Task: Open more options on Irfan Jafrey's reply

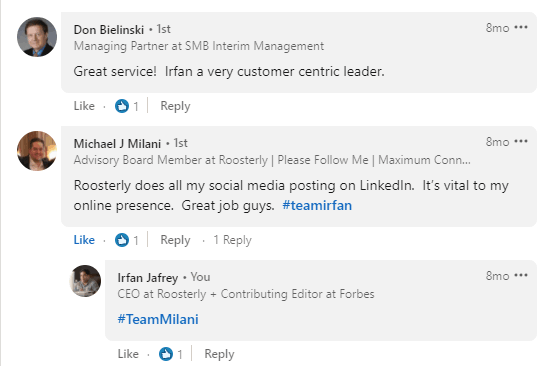Action: pos(521,275)
